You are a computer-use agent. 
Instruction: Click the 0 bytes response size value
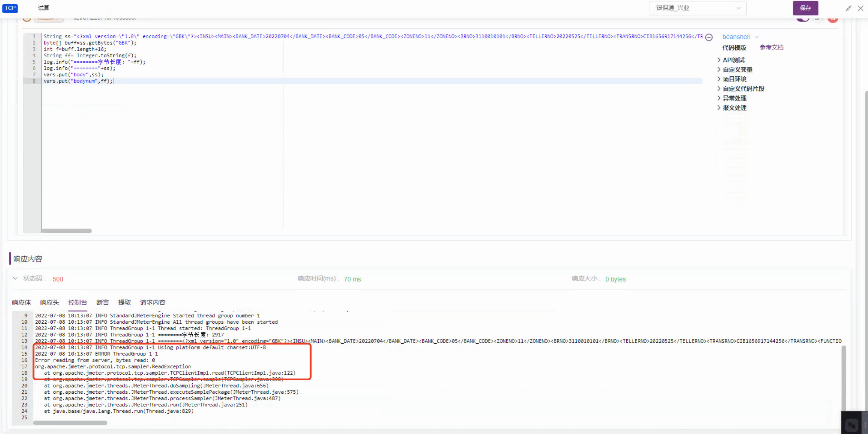pyautogui.click(x=615, y=279)
